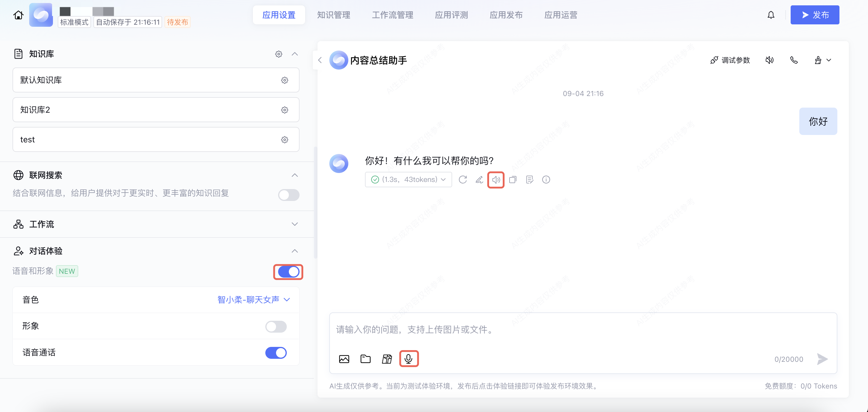
Task: Enable the 联网搜索 toggle
Action: coord(289,195)
